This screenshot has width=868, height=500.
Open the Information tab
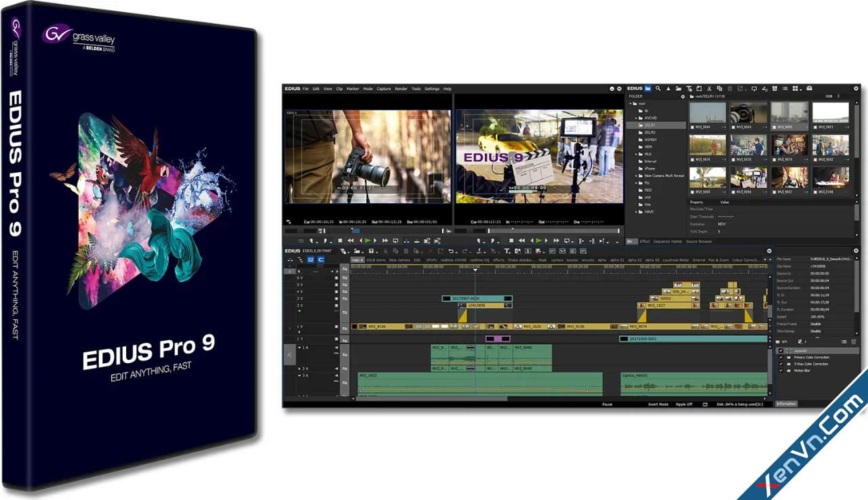click(x=786, y=404)
